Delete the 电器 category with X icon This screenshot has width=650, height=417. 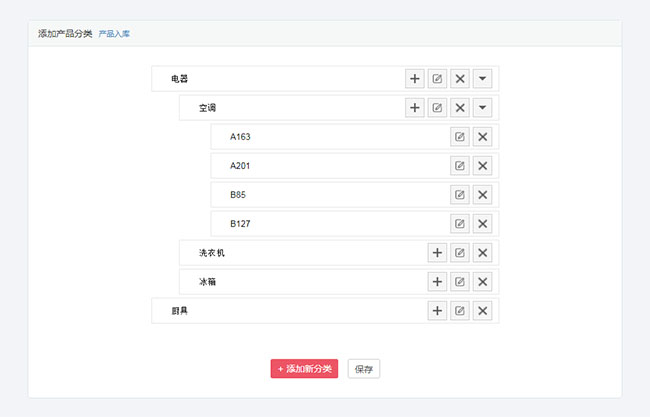click(x=460, y=79)
